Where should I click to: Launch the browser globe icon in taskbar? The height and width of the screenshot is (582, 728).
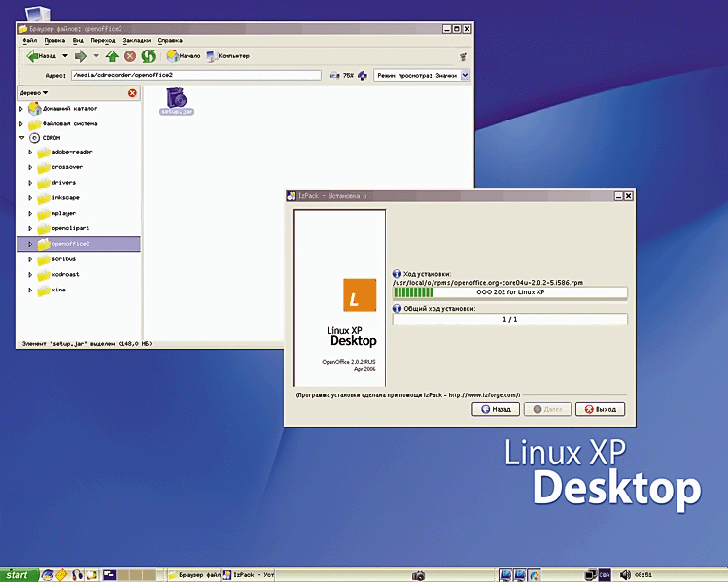click(47, 575)
